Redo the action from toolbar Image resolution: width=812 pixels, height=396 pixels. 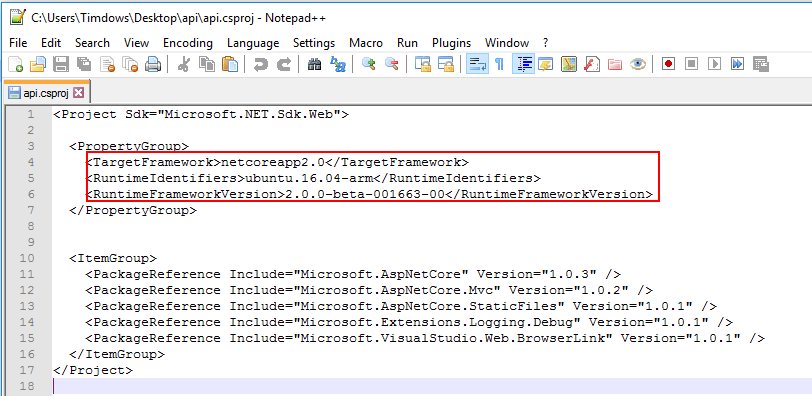(283, 64)
